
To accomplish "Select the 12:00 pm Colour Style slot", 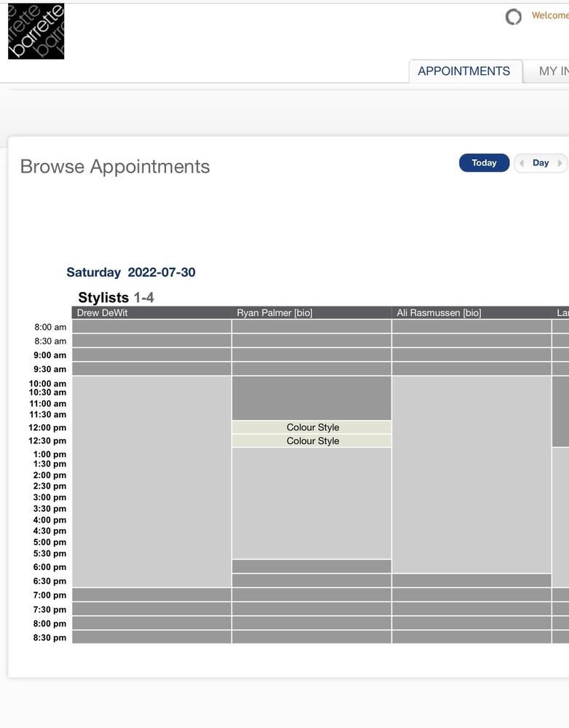I will (312, 427).
